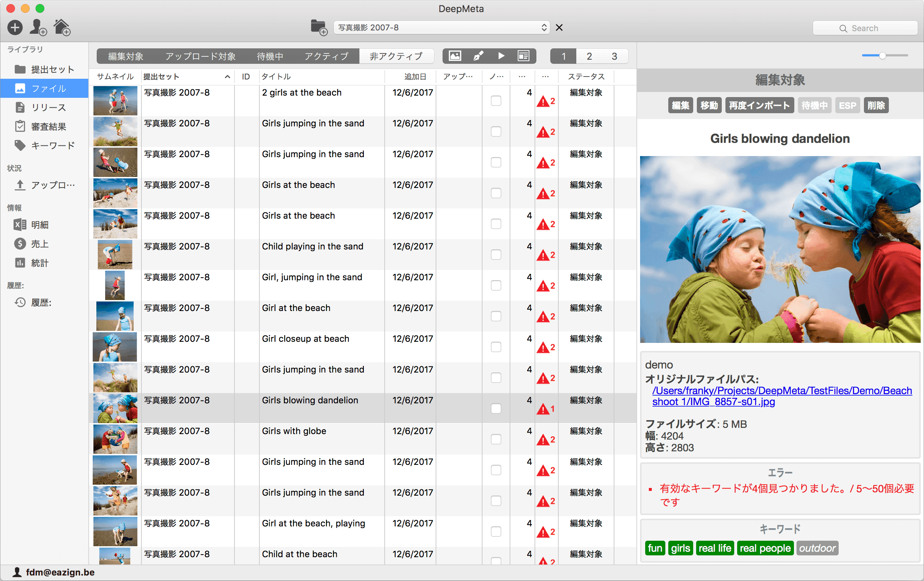Click the add contributor person icon

coord(38,27)
